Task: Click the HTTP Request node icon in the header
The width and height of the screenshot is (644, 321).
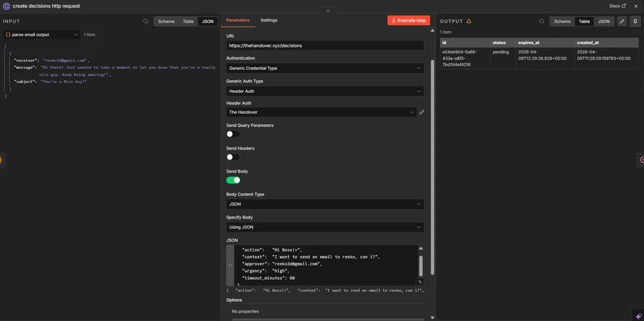Action: click(x=5, y=5)
